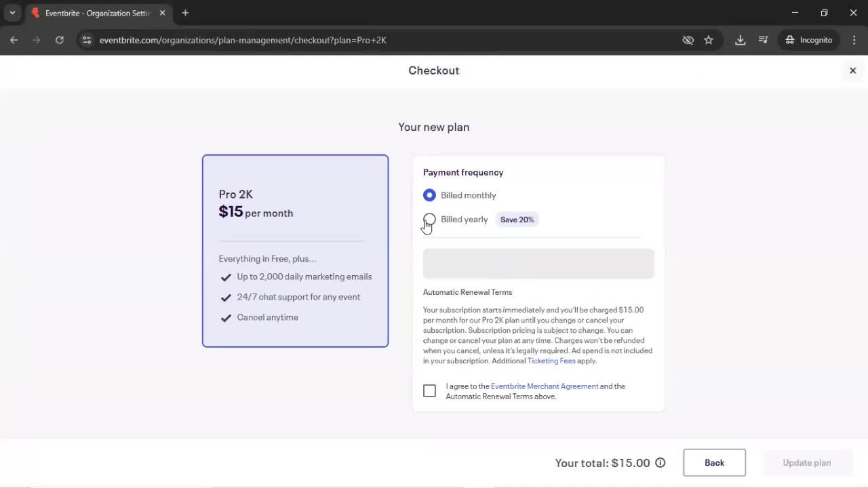868x488 pixels.
Task: Click '24/7 chat support for any event' text
Action: (x=298, y=297)
